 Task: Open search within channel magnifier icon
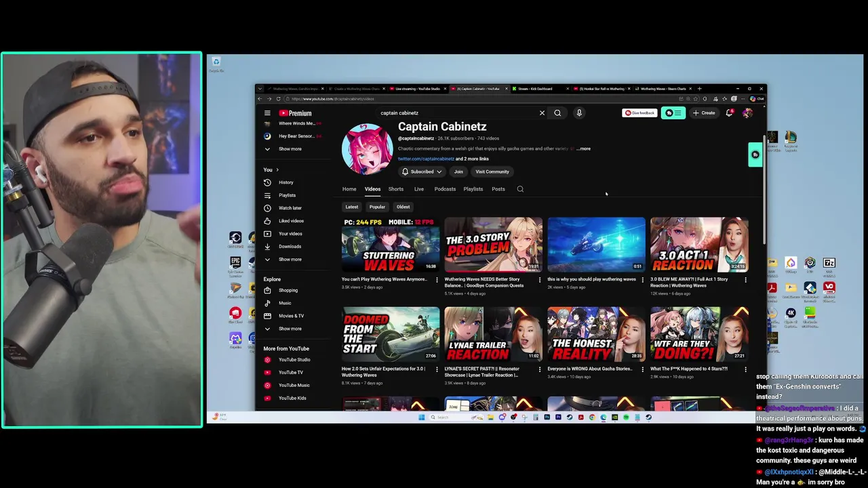[x=520, y=189]
